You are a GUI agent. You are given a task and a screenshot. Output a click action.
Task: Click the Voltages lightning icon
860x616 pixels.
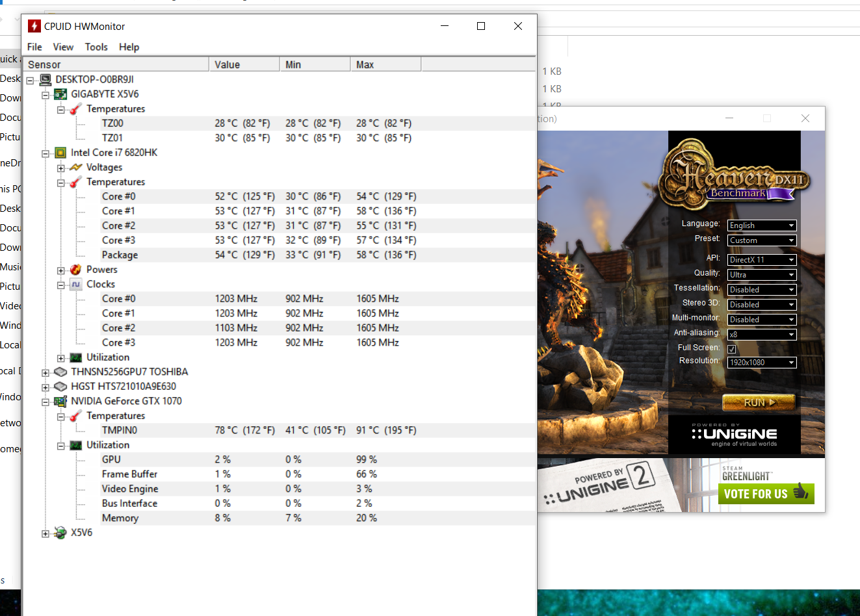coord(76,167)
